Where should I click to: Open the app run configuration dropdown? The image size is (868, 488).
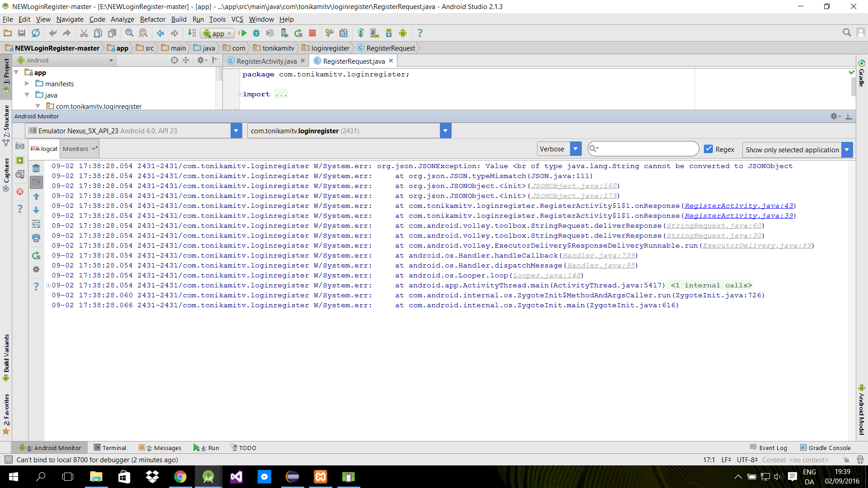[218, 33]
